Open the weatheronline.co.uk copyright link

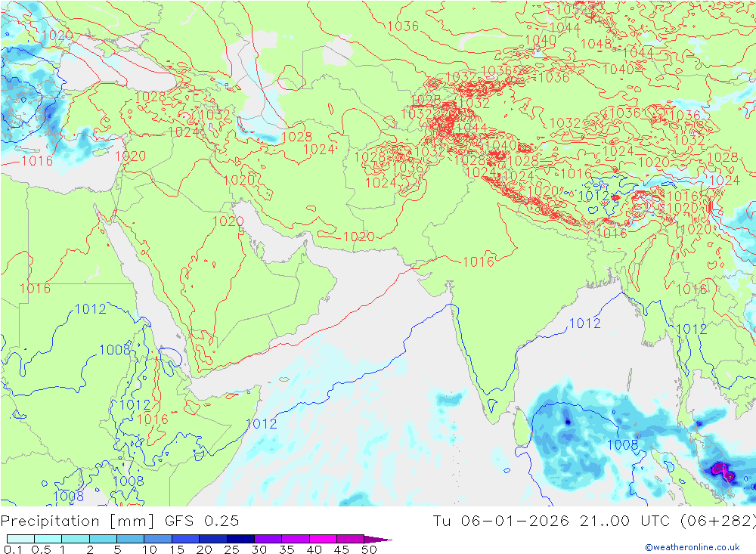692,546
